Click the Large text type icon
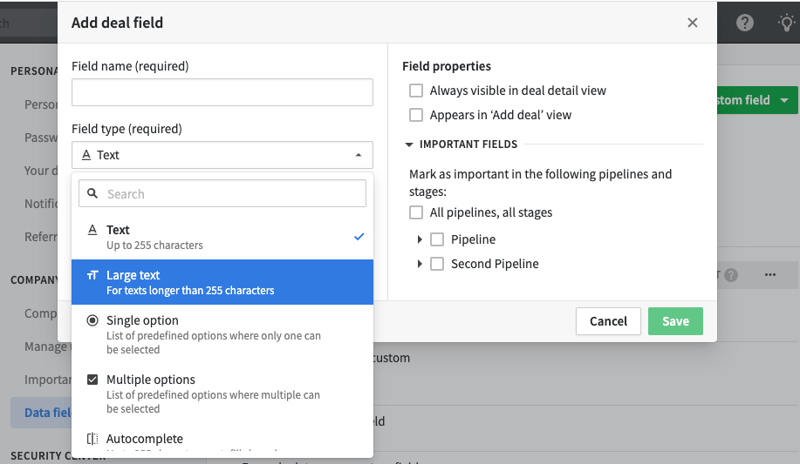This screenshot has width=800, height=464. tap(92, 276)
